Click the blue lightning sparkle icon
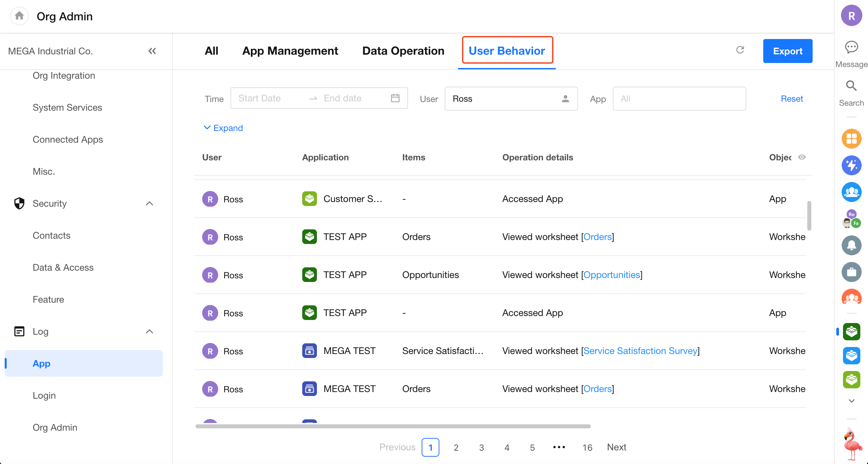The width and height of the screenshot is (868, 464). pos(851,165)
